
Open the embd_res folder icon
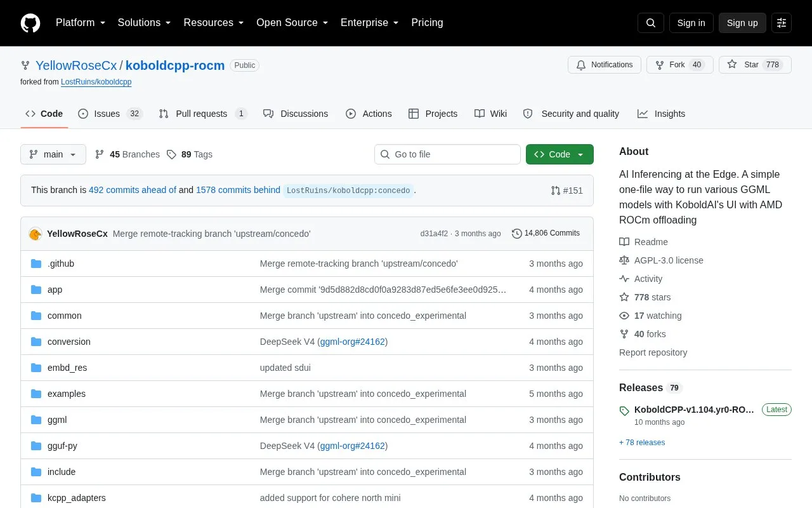pyautogui.click(x=36, y=368)
